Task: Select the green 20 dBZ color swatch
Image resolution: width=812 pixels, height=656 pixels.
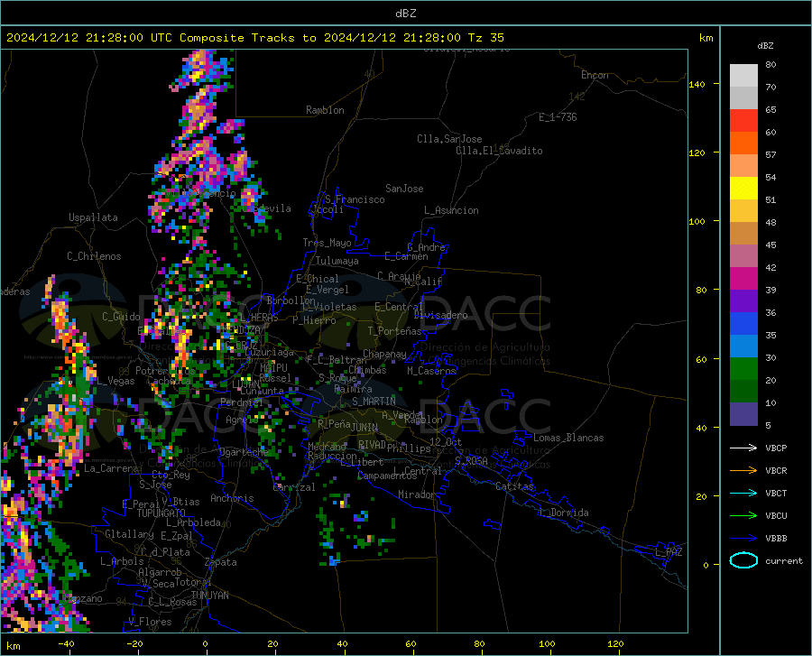Action: pos(743,369)
